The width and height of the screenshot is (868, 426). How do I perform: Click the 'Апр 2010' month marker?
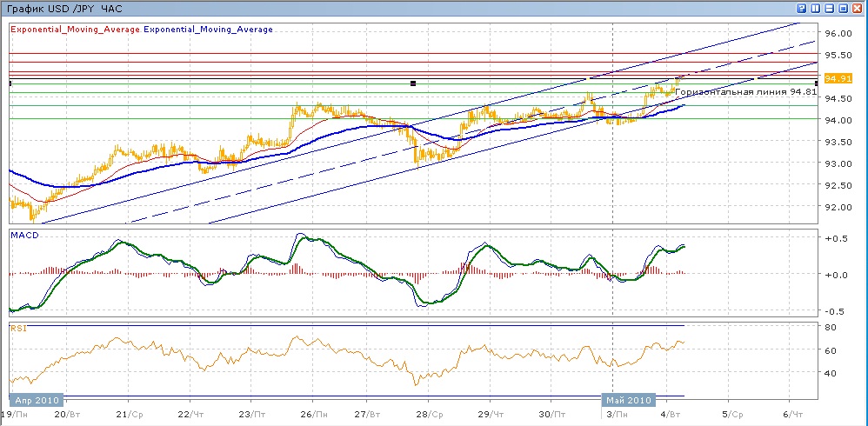(x=36, y=400)
